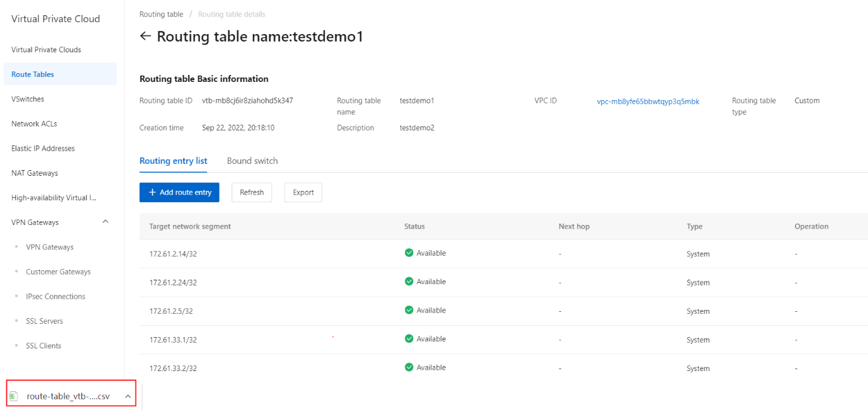868x412 pixels.
Task: Open VSwitches sidebar item
Action: (x=28, y=99)
